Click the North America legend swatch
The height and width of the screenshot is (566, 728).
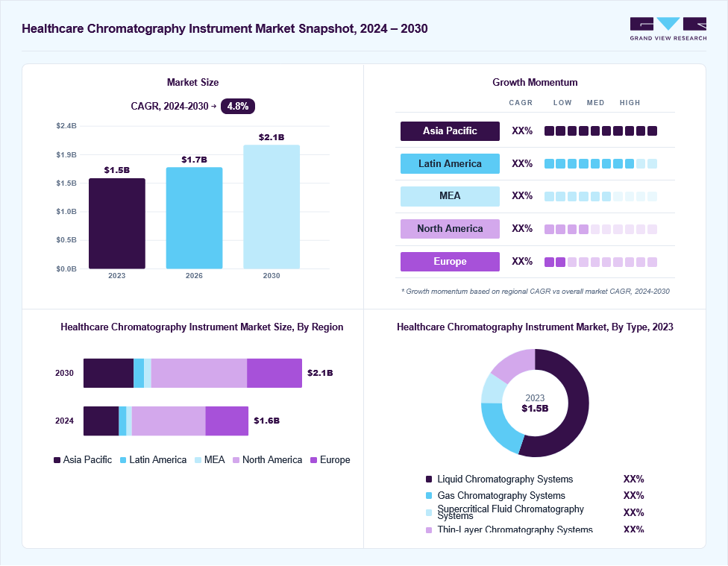(236, 460)
